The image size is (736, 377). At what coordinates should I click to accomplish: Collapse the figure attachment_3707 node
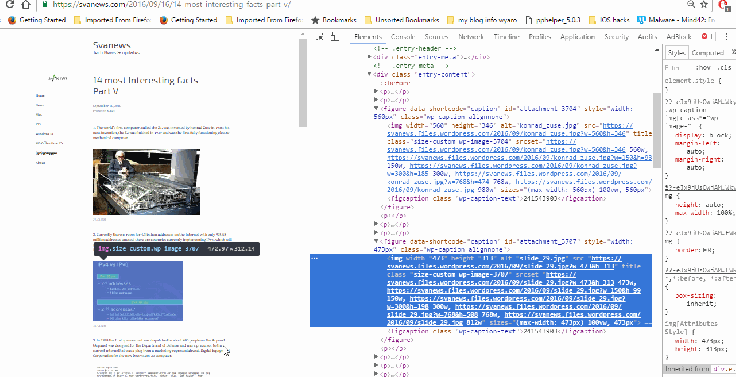pyautogui.click(x=376, y=241)
